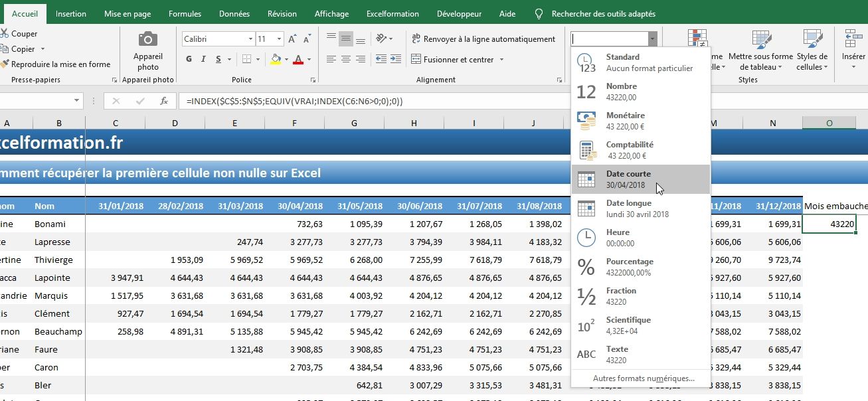Viewport: 868px width, 401px height.
Task: Switch to the Formules ribbon tab
Action: click(184, 13)
